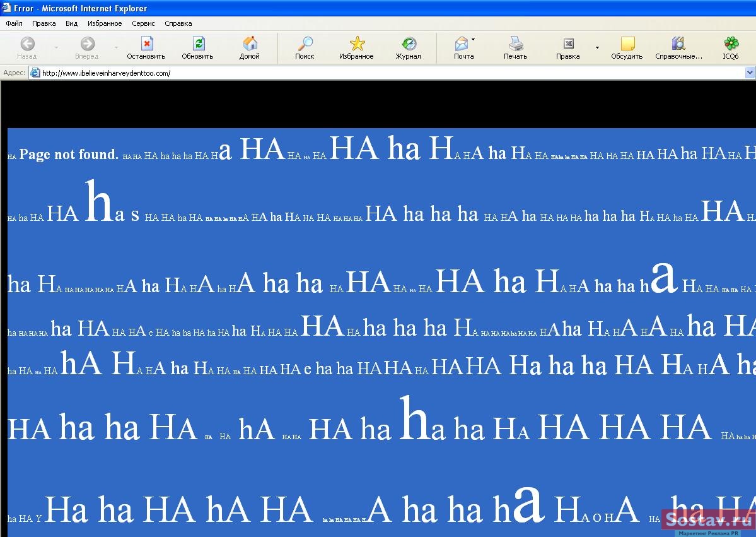The height and width of the screenshot is (537, 756).
Task: Open the Search (Поиск) magnifier icon
Action: pyautogui.click(x=305, y=44)
